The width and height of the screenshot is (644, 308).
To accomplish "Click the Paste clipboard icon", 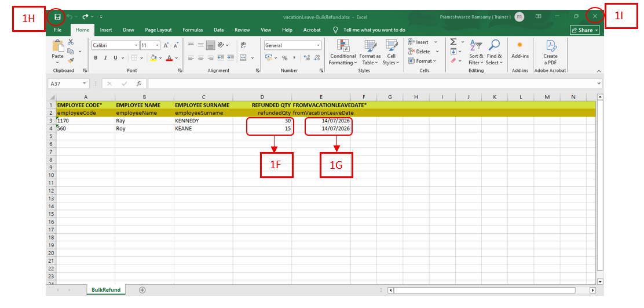I will [57, 46].
